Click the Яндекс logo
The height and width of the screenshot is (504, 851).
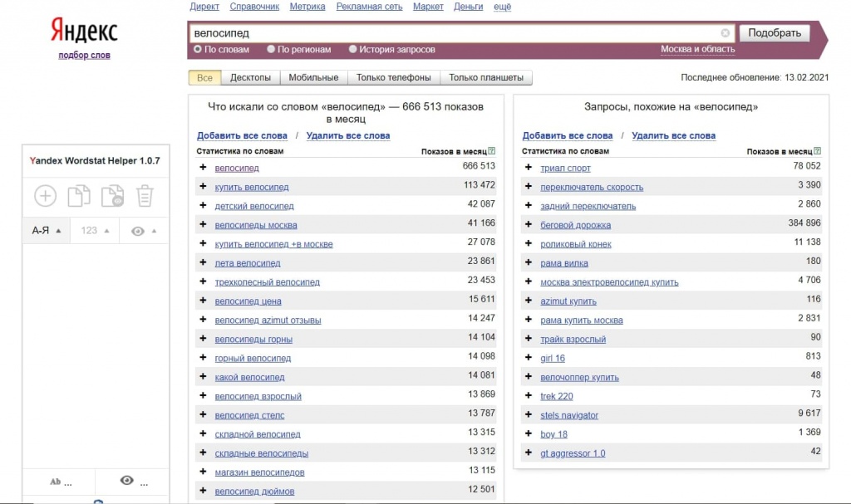click(82, 29)
